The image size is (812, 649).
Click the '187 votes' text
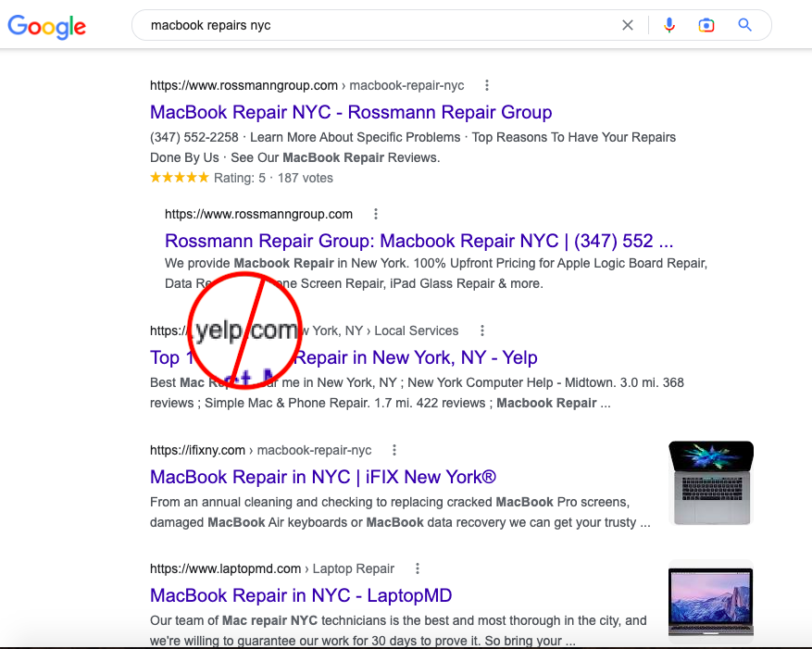point(305,178)
